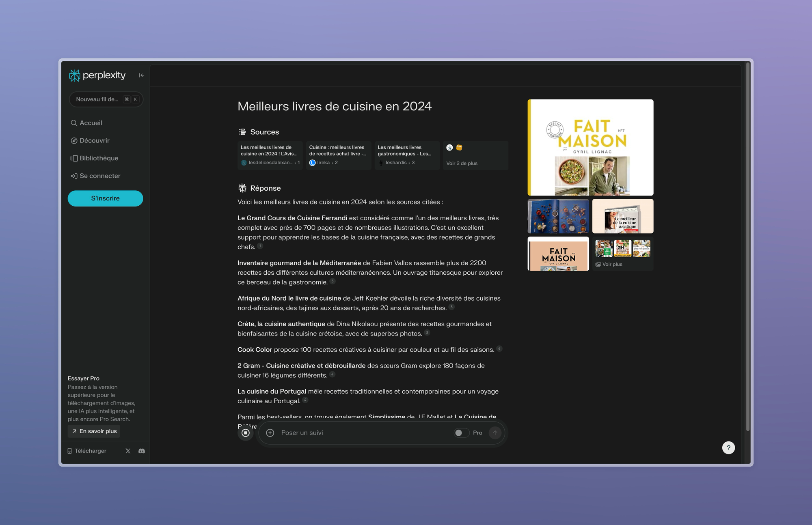Viewport: 812px width, 525px height.
Task: Click the bold text Cook Color
Action: click(255, 350)
